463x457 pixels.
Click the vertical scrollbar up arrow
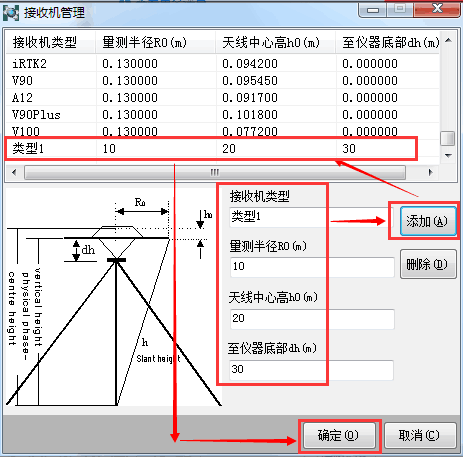coord(448,40)
